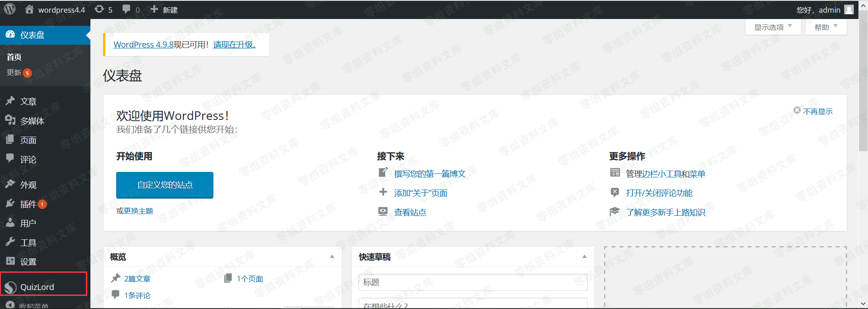
Task: Go to 多媒体 media library
Action: [x=32, y=121]
